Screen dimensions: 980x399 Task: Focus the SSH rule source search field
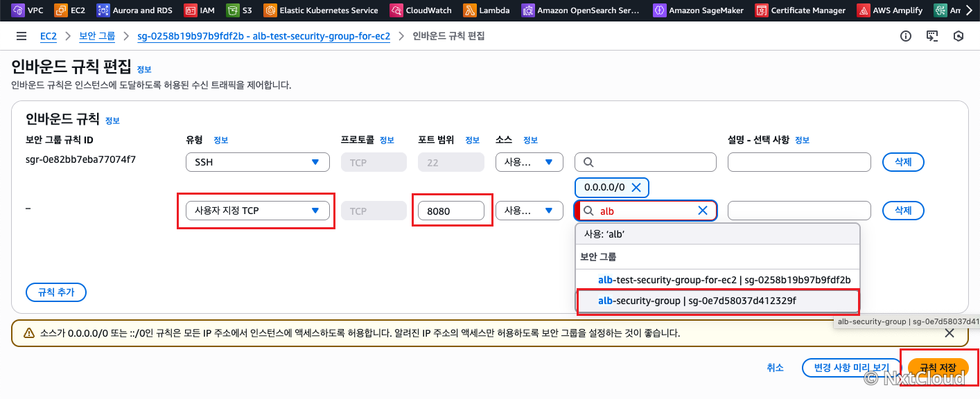645,162
